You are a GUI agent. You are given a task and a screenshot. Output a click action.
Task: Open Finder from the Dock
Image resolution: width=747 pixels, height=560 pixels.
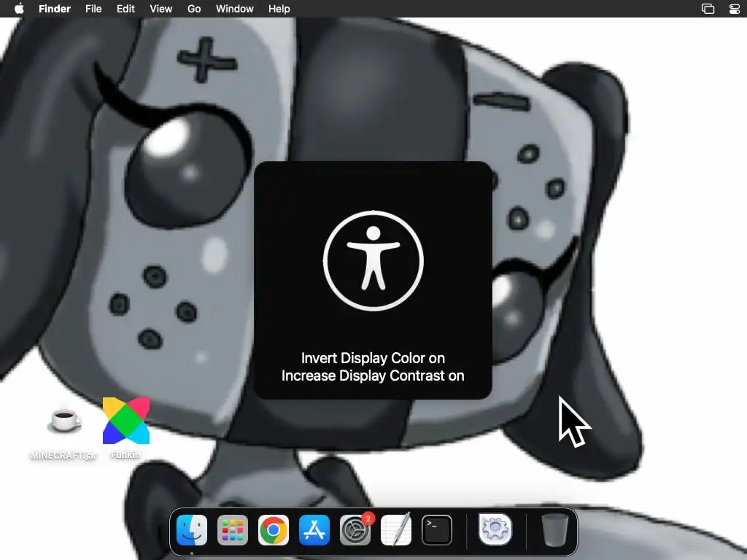192,530
